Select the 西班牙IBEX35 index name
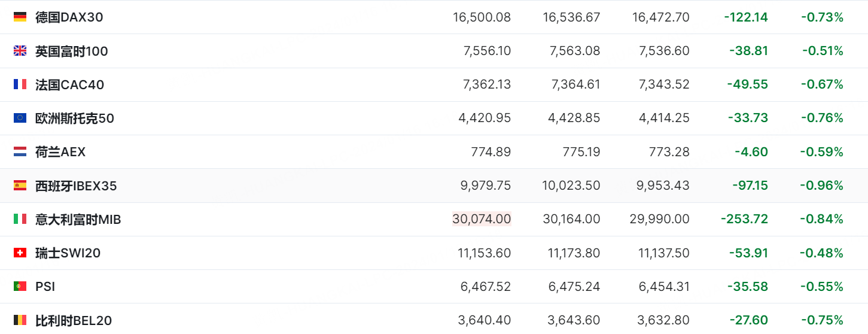 pyautogui.click(x=76, y=186)
